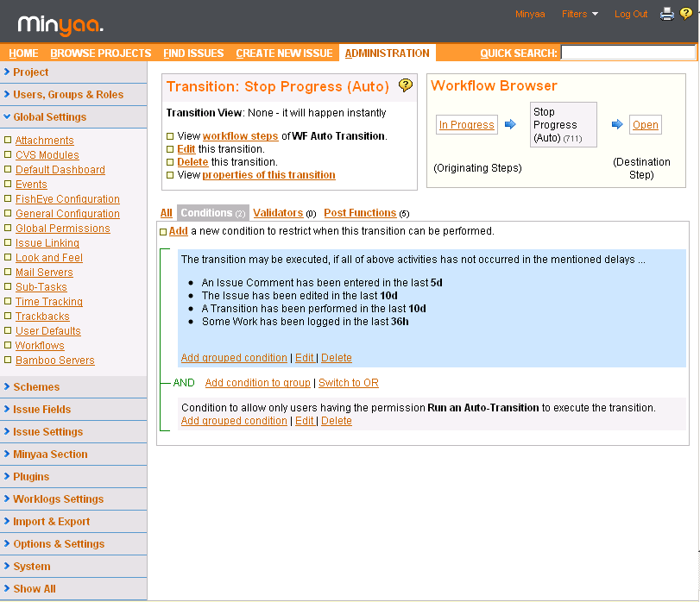Open the Administration menu tab
Screen dimensions: 700x602
(387, 53)
